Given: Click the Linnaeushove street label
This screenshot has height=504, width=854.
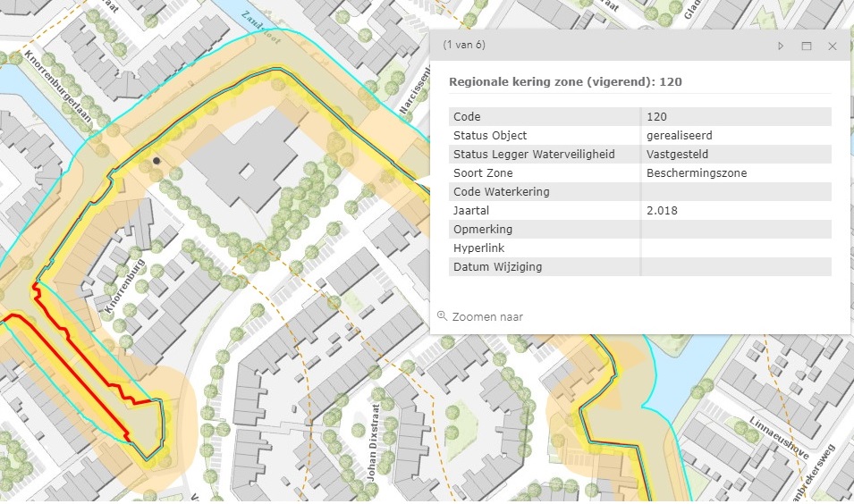Looking at the screenshot, I should pyautogui.click(x=779, y=438).
